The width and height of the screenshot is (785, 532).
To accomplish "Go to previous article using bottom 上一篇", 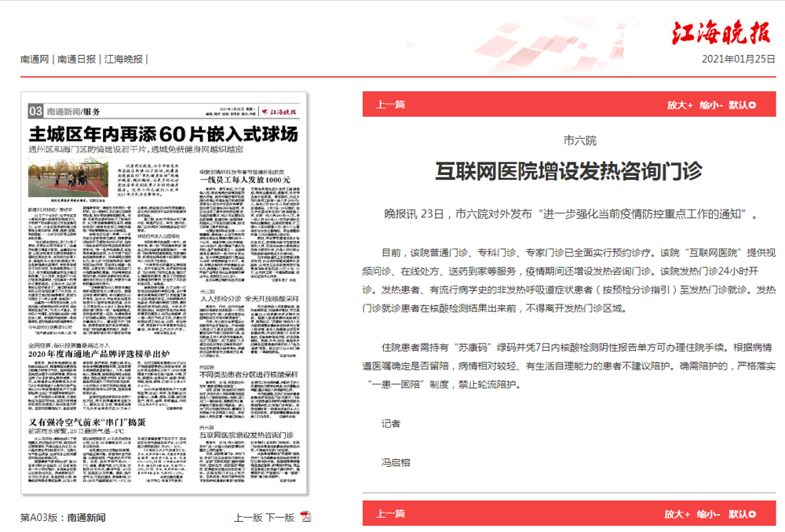I will tap(390, 514).
